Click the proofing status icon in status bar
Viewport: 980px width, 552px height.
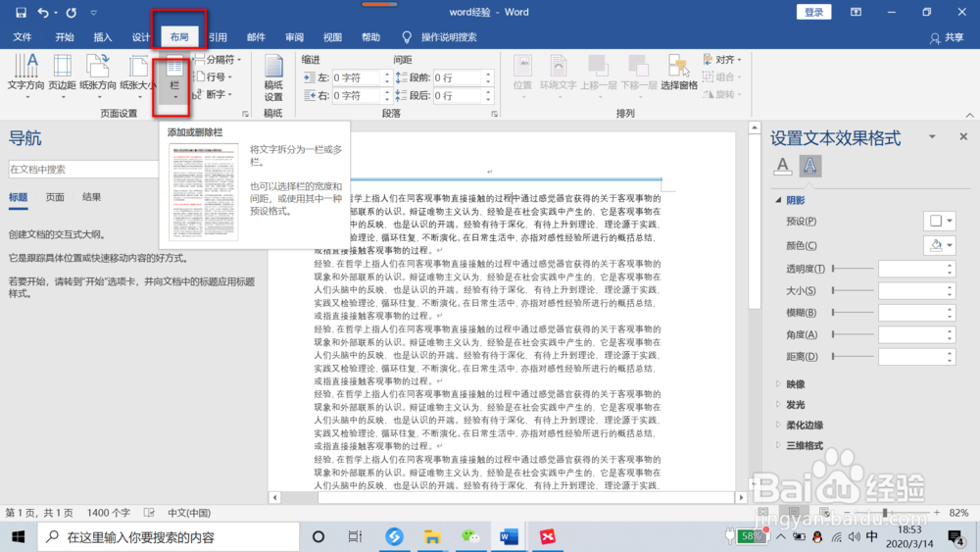point(149,513)
